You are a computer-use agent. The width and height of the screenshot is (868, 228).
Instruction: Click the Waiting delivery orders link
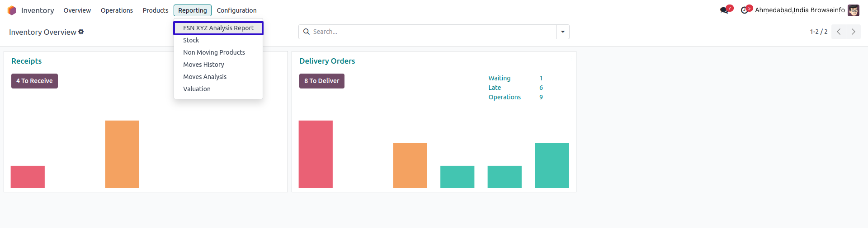point(499,78)
